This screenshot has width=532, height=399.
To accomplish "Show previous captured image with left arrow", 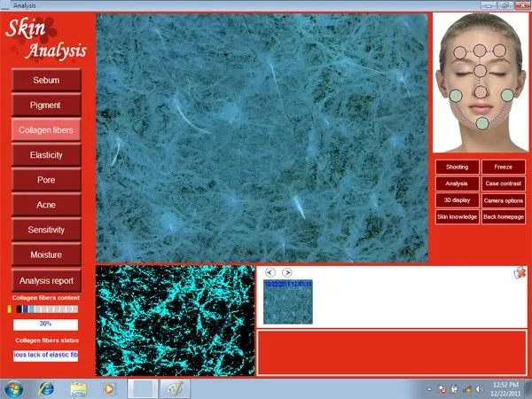I will (270, 272).
